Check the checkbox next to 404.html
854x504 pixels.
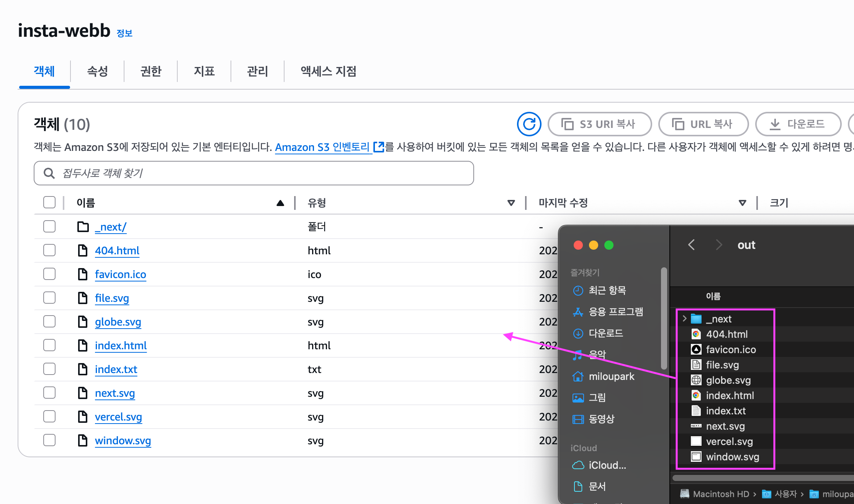point(49,250)
